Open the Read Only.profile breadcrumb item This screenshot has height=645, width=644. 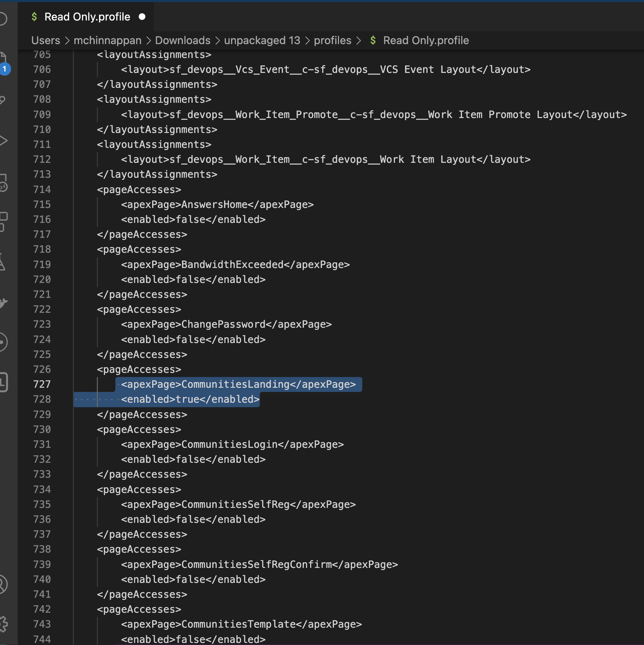point(426,40)
